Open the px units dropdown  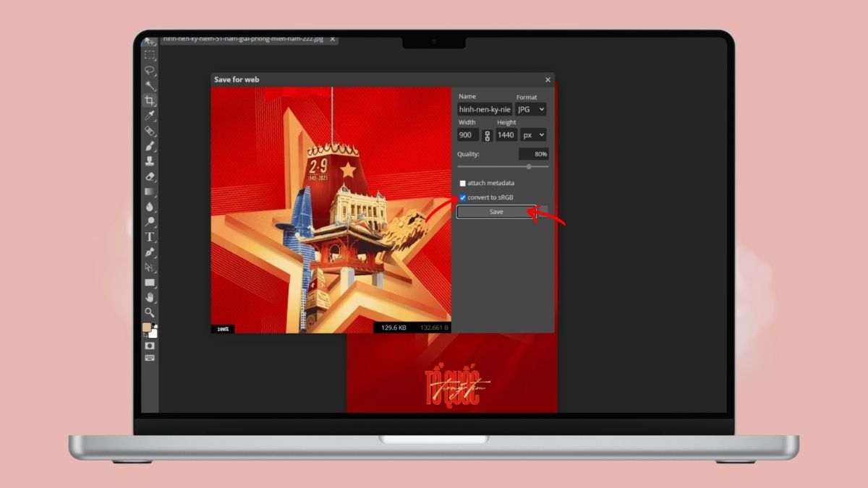click(532, 135)
